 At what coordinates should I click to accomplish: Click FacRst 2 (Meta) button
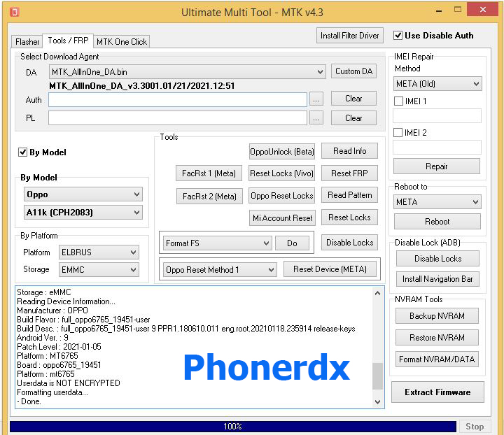pyautogui.click(x=209, y=196)
